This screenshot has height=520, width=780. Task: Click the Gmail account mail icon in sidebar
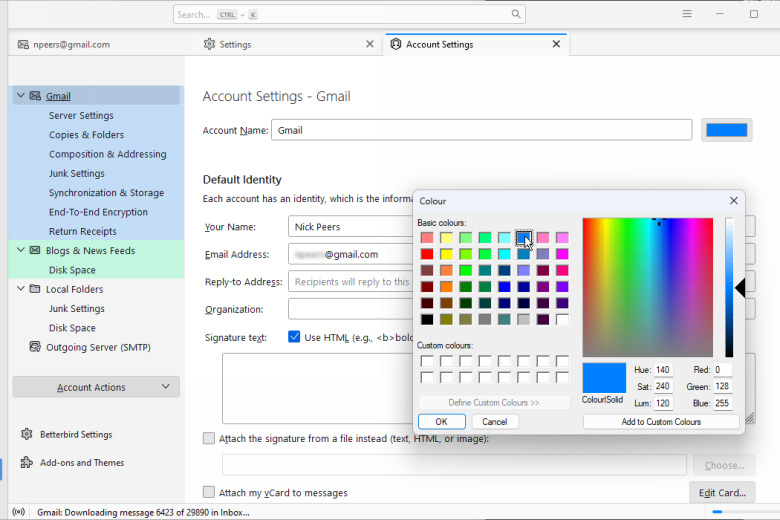click(x=35, y=96)
